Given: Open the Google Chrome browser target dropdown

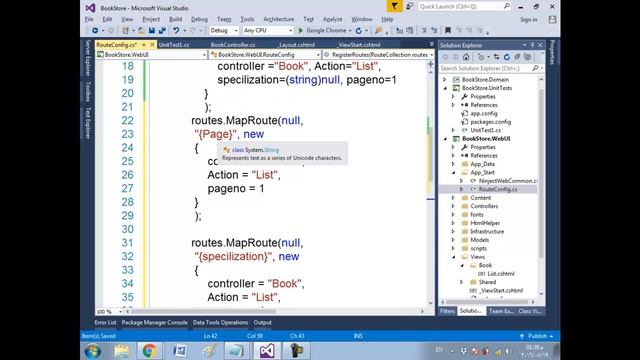Looking at the screenshot, I should (350, 31).
